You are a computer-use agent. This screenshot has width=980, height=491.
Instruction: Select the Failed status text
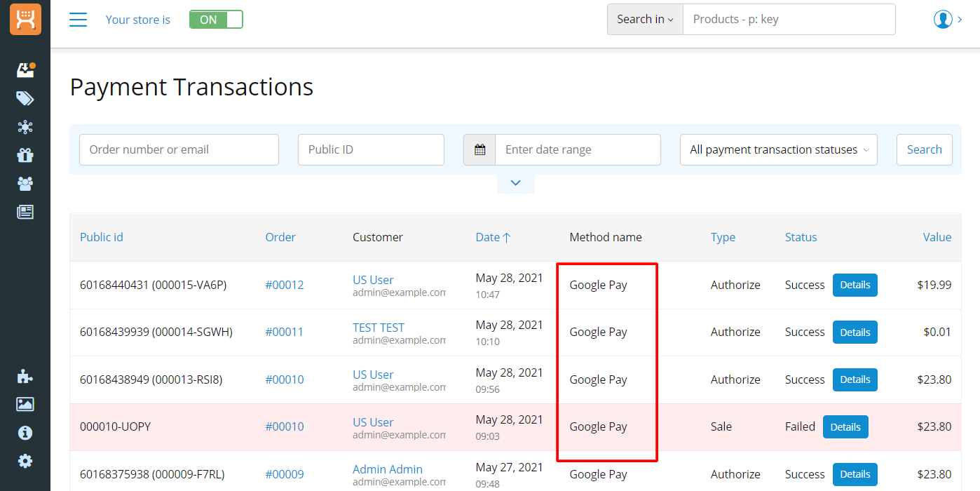point(800,426)
